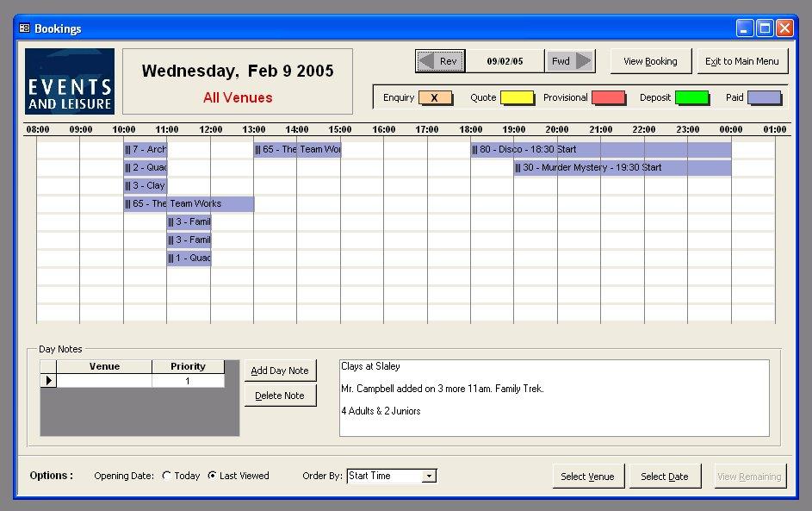Click the date field showing 09/02/05

pos(505,61)
